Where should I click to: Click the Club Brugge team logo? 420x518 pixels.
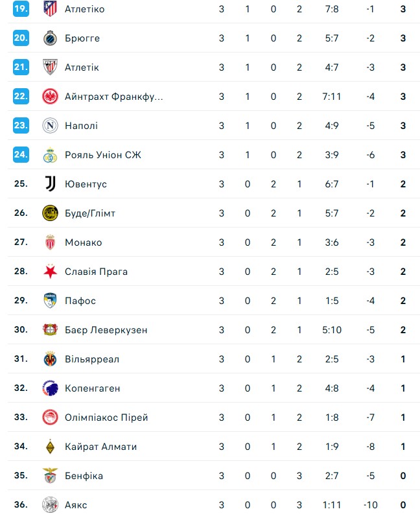50,38
